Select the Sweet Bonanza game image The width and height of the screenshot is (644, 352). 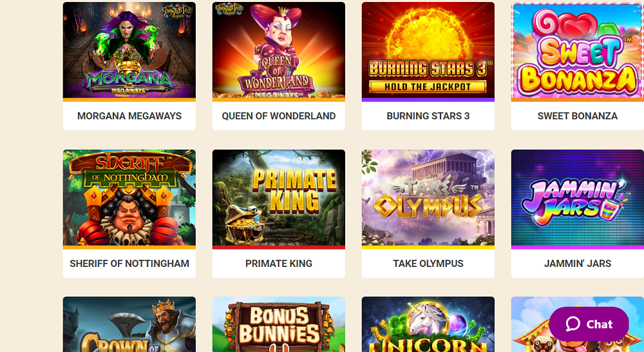[x=578, y=50]
